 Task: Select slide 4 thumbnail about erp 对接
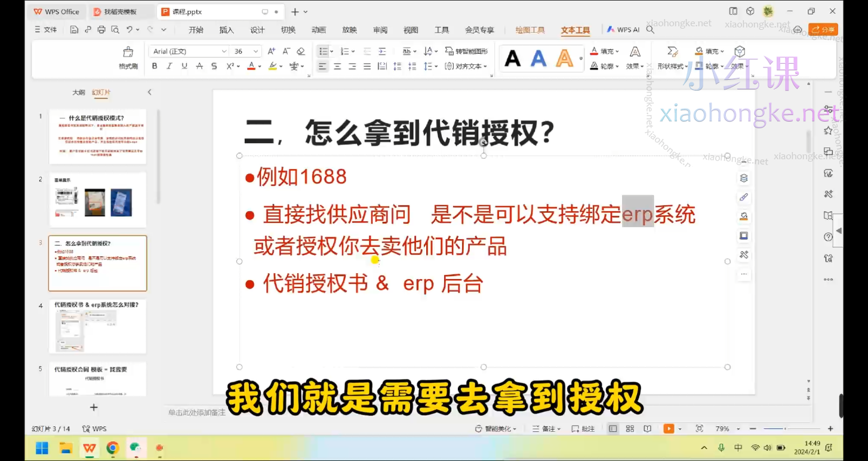(97, 325)
